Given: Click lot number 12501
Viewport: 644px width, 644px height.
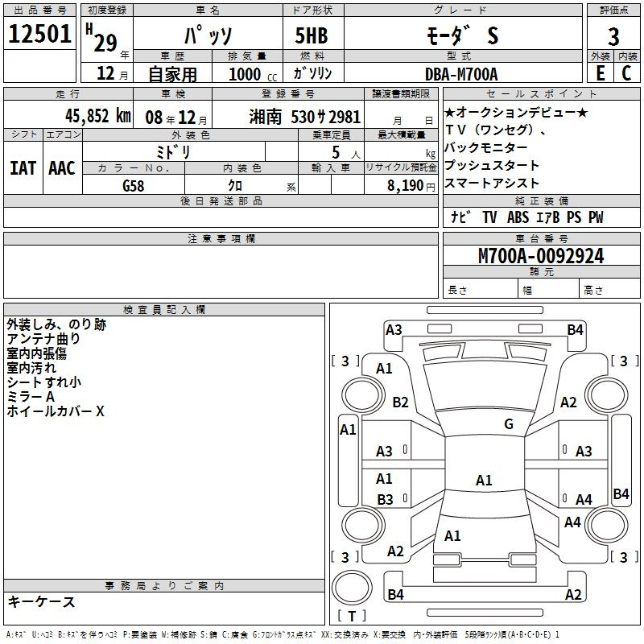Looking at the screenshot, I should click(39, 35).
